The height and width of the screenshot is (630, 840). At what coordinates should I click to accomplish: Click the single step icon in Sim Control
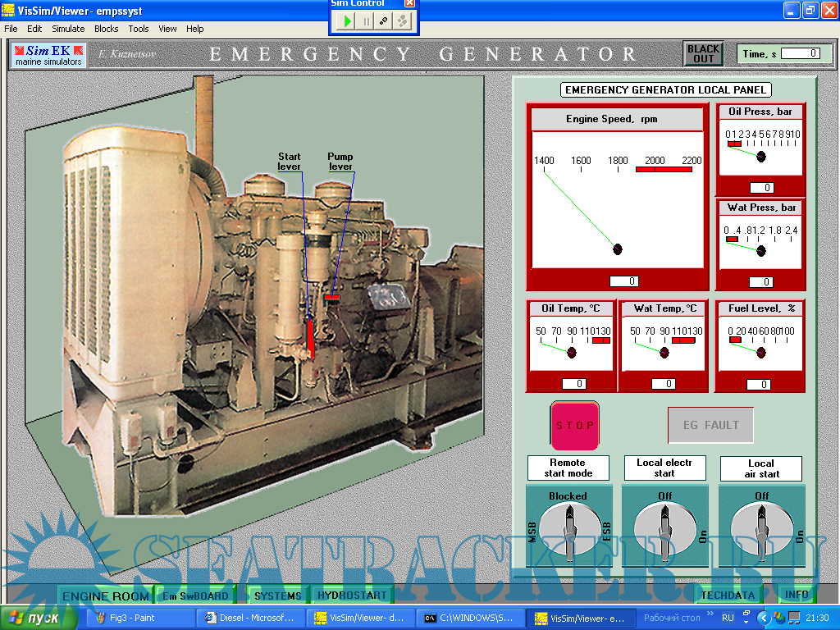coord(383,22)
